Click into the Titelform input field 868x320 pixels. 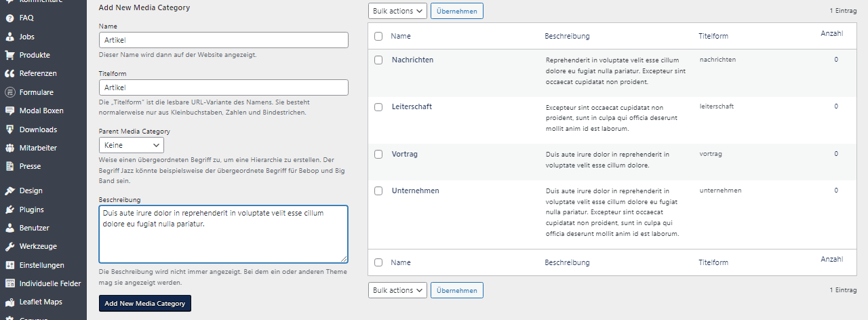point(223,87)
